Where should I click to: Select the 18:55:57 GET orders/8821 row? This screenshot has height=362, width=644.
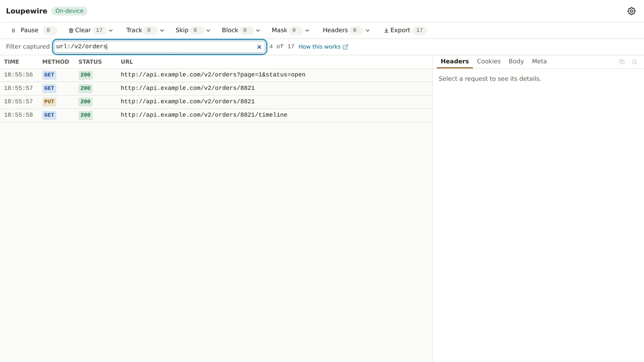216,88
